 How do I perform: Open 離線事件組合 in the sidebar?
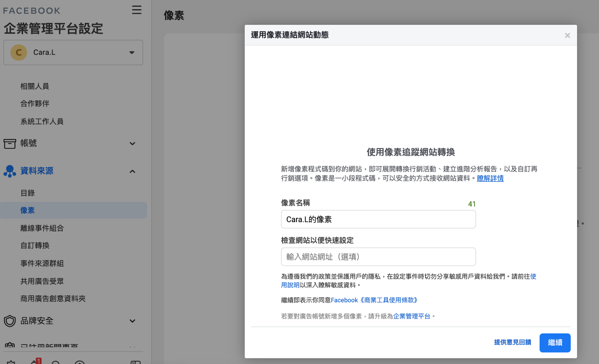point(42,228)
